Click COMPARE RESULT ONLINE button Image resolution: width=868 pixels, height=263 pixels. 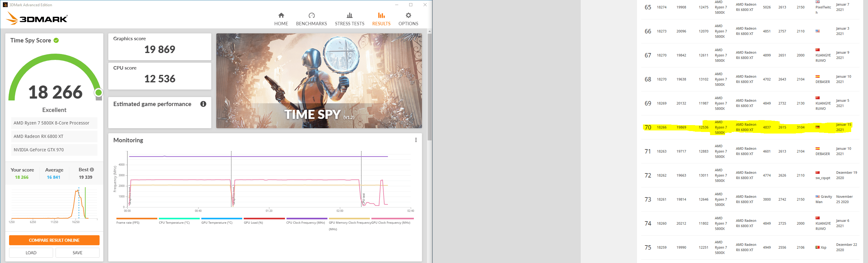(54, 240)
